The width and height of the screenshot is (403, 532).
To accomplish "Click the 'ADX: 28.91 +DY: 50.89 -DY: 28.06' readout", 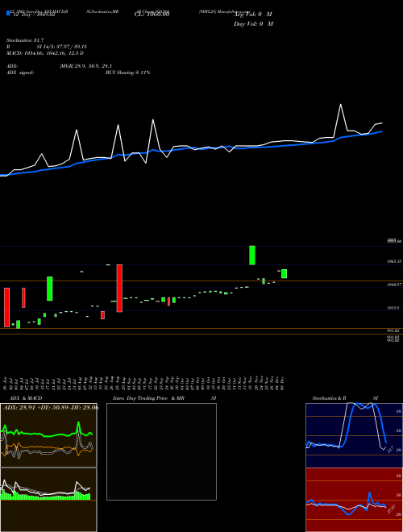I will [51, 408].
